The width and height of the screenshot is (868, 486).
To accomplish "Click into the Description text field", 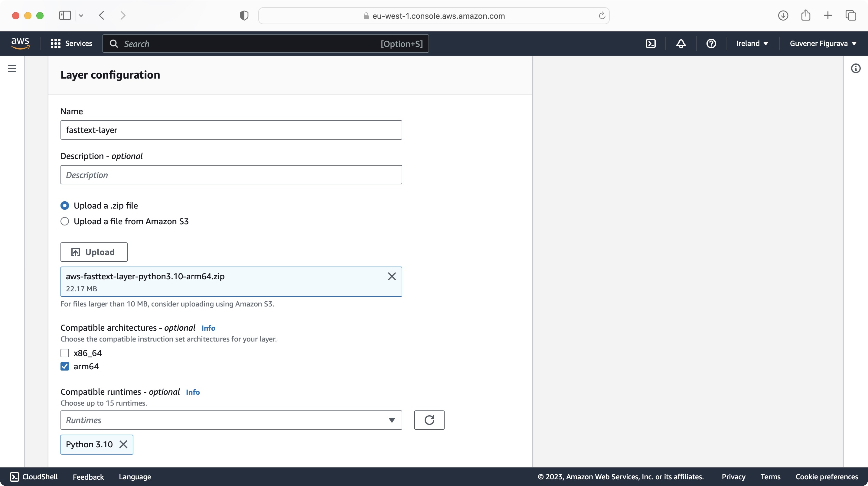I will [x=231, y=175].
